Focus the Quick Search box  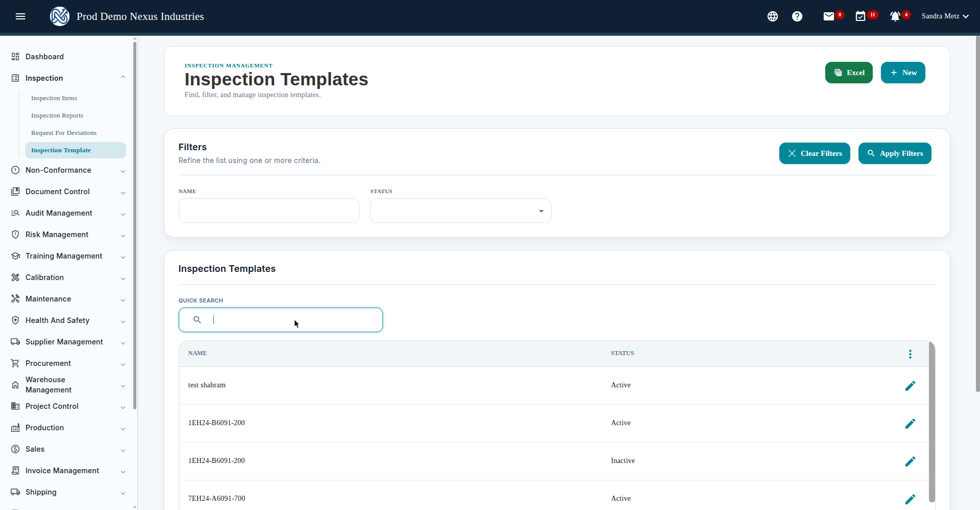281,320
